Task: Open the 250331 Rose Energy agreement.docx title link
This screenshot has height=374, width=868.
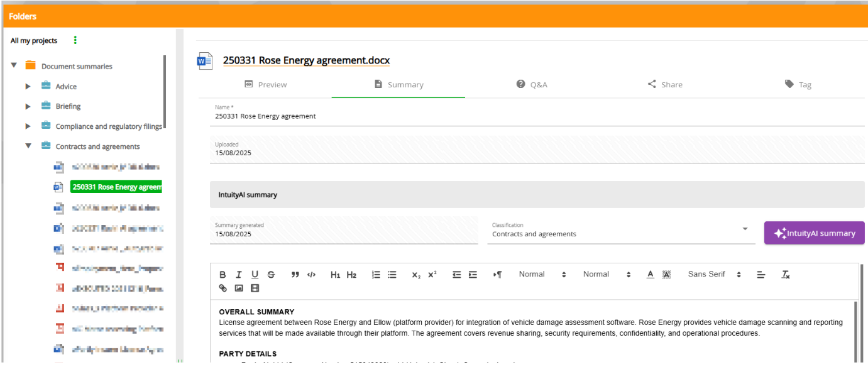Action: [x=306, y=60]
